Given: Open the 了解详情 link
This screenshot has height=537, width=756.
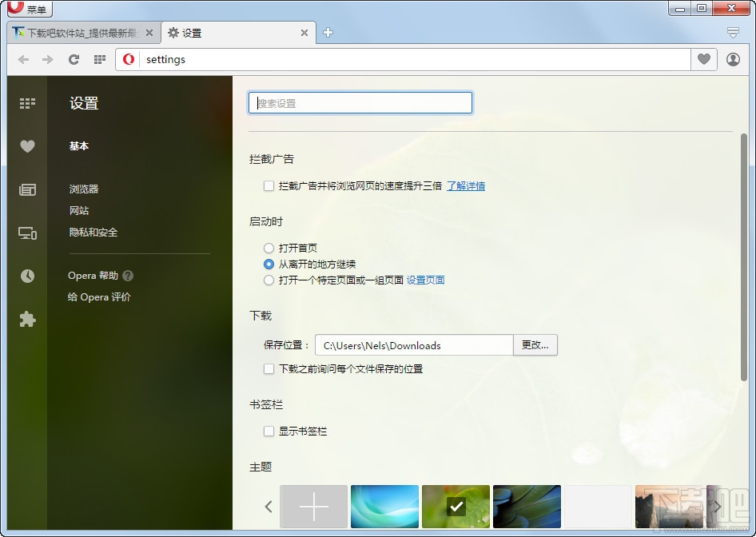Looking at the screenshot, I should pyautogui.click(x=466, y=185).
